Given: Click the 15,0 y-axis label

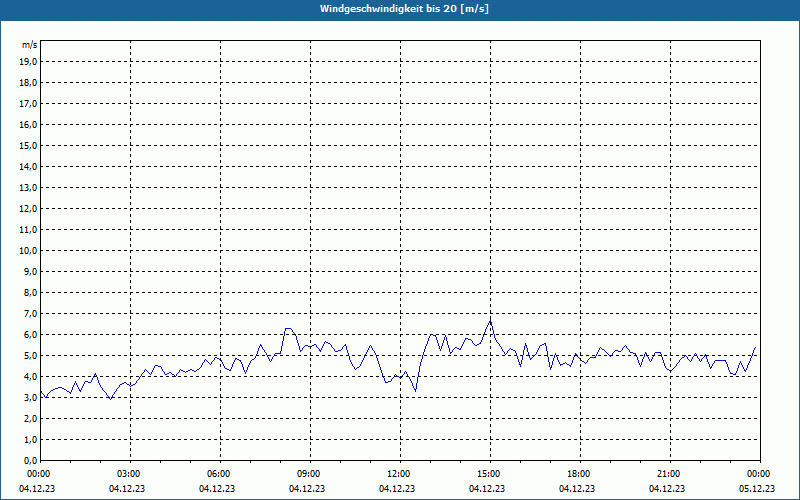Looking at the screenshot, I should pyautogui.click(x=28, y=145).
